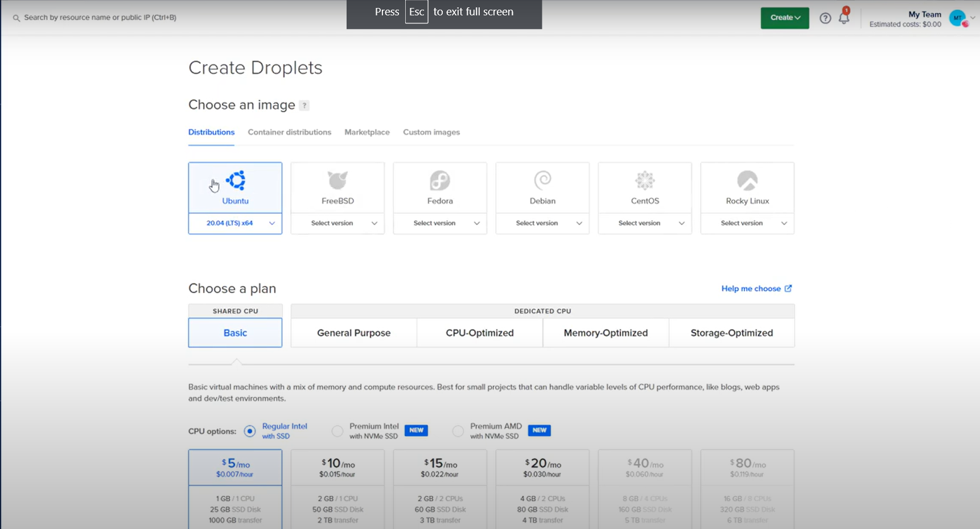Image resolution: width=980 pixels, height=529 pixels.
Task: Choose the Fedora distribution
Action: click(x=439, y=188)
